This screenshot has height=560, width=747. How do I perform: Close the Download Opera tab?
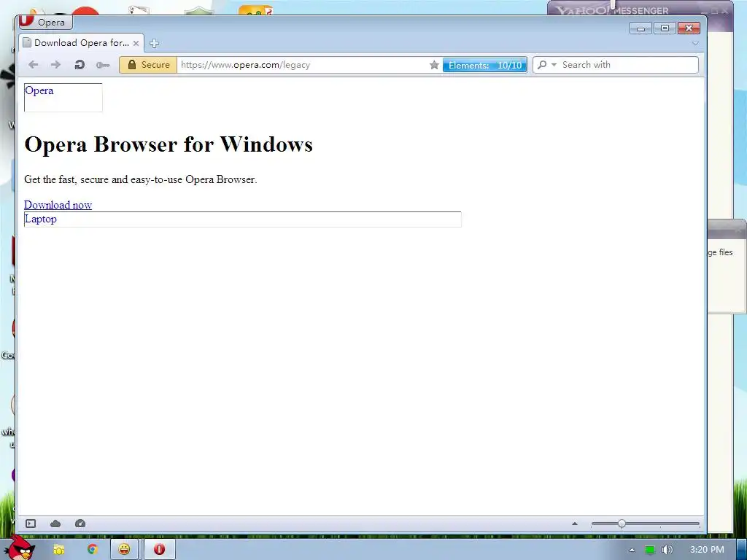136,43
